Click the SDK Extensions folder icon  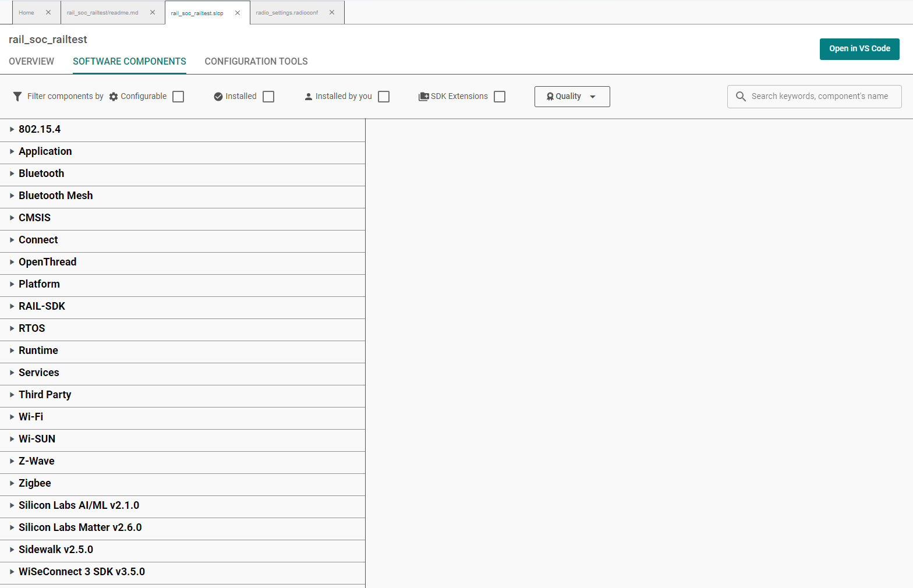point(424,97)
